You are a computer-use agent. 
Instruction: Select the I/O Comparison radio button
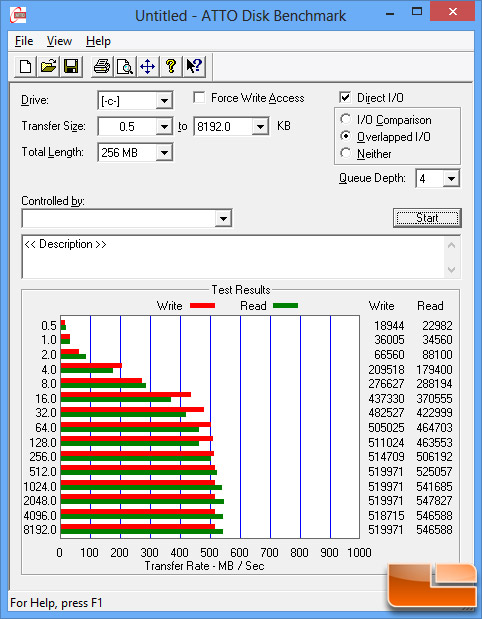(x=345, y=119)
